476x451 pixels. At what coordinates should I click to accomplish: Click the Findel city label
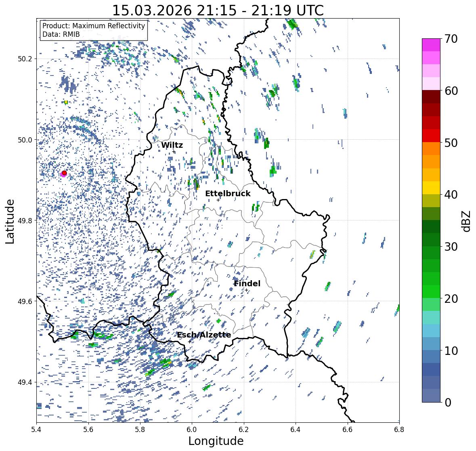pyautogui.click(x=247, y=283)
